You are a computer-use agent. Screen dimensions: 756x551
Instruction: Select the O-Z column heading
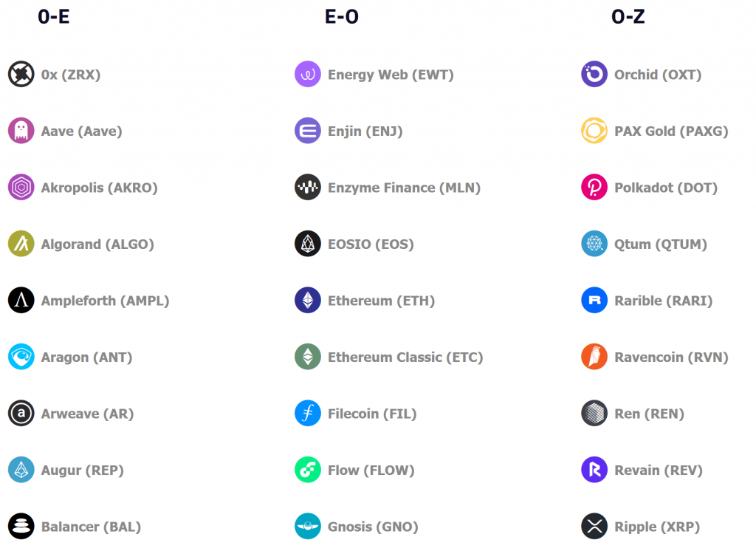tap(628, 17)
